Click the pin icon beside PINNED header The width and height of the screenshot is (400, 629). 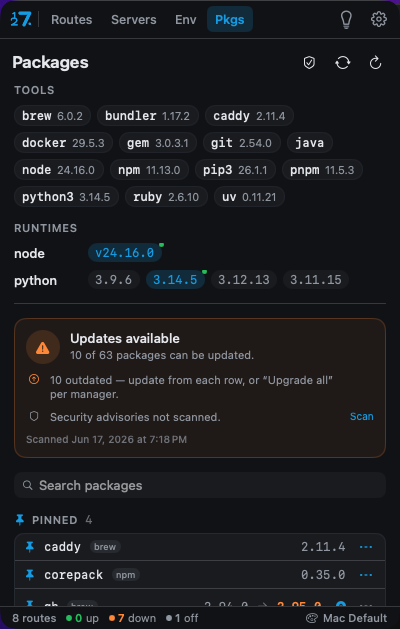(x=20, y=520)
